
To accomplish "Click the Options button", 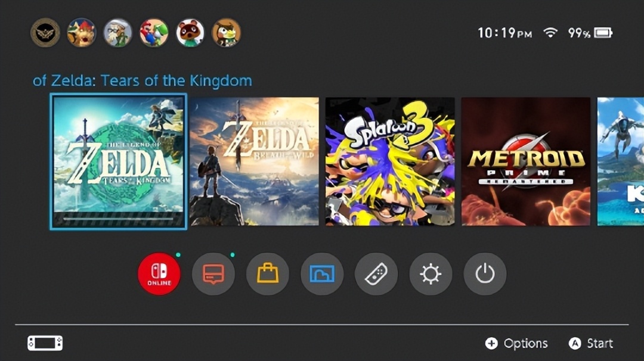I will tap(516, 343).
